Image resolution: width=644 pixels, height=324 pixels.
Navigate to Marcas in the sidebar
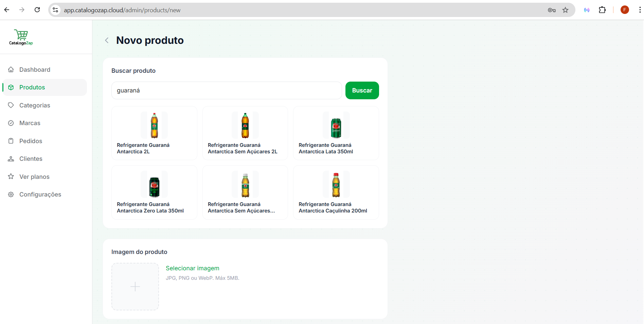pos(45,123)
